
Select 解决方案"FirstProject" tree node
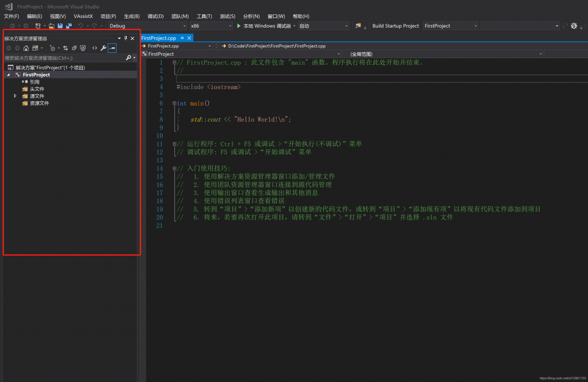pyautogui.click(x=50, y=67)
